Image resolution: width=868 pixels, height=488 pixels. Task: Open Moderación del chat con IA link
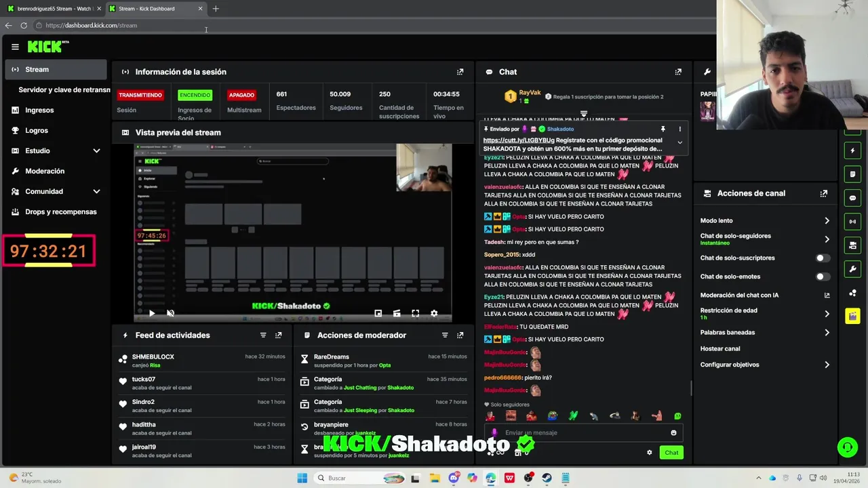[x=765, y=296]
